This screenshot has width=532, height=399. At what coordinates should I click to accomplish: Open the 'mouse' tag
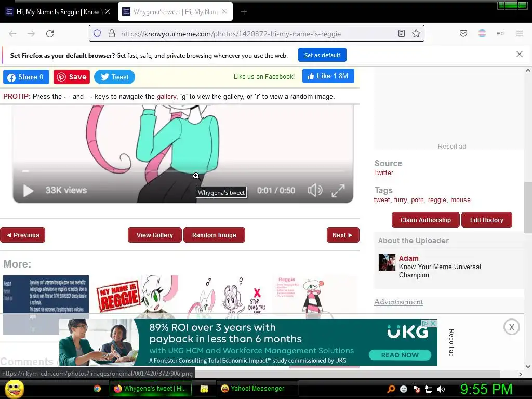tap(460, 200)
